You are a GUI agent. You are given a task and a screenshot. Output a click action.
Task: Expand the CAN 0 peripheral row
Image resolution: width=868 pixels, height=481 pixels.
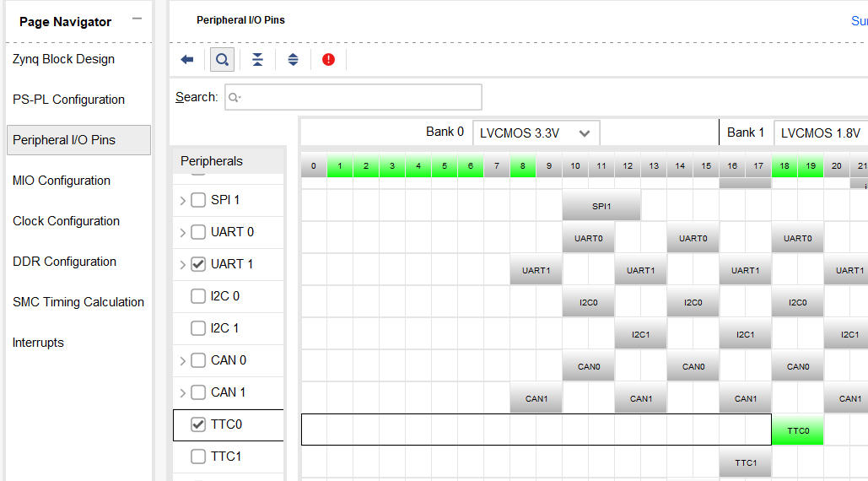tap(182, 361)
